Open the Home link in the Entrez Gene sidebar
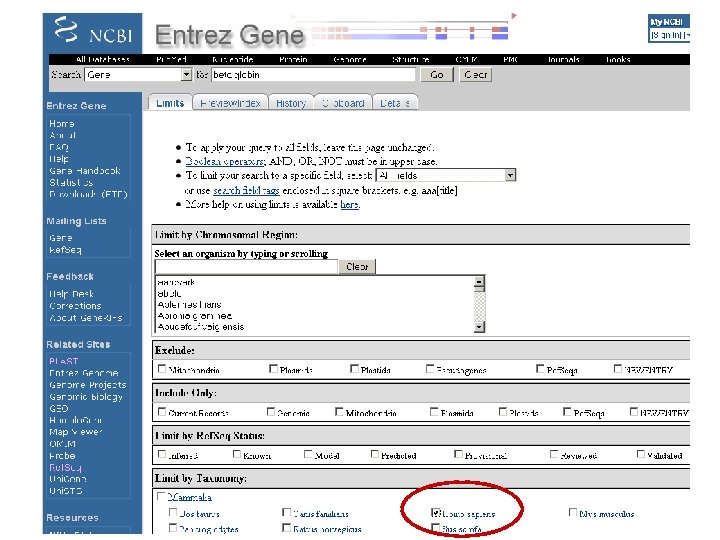 pyautogui.click(x=62, y=124)
